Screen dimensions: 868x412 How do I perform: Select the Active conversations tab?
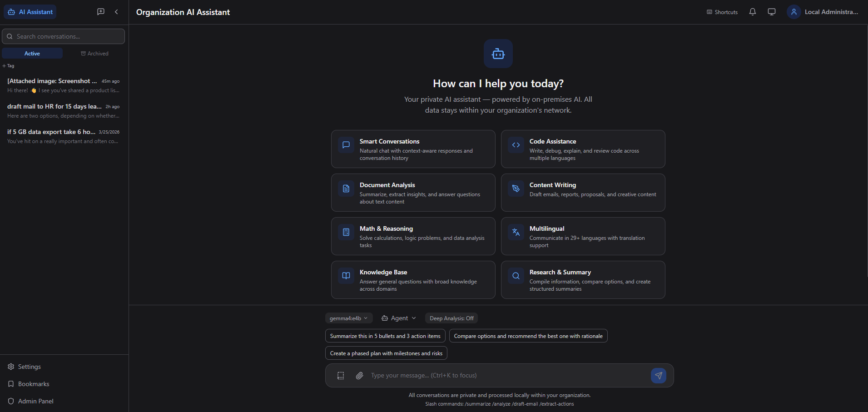pyautogui.click(x=32, y=54)
